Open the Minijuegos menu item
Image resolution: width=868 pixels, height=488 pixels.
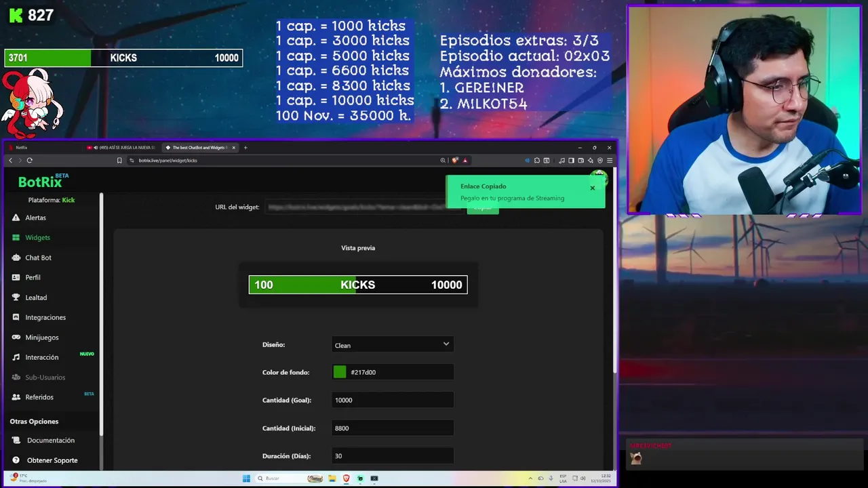(42, 337)
